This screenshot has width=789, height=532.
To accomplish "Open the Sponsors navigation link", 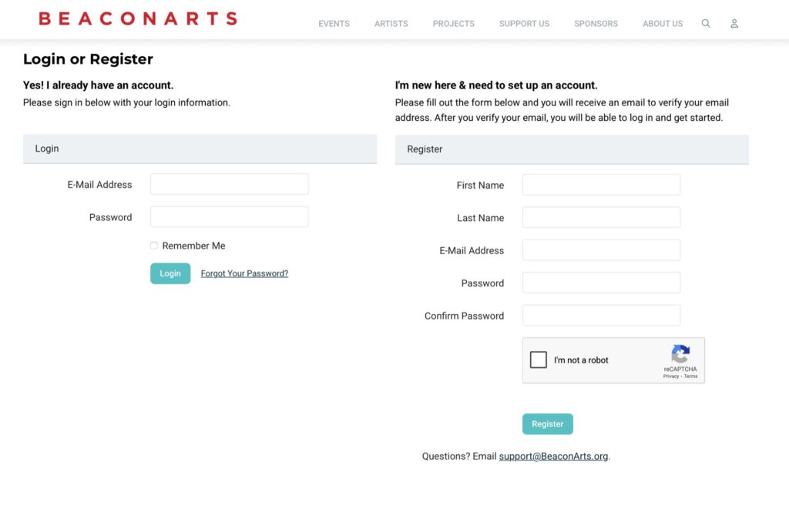I will click(x=596, y=24).
